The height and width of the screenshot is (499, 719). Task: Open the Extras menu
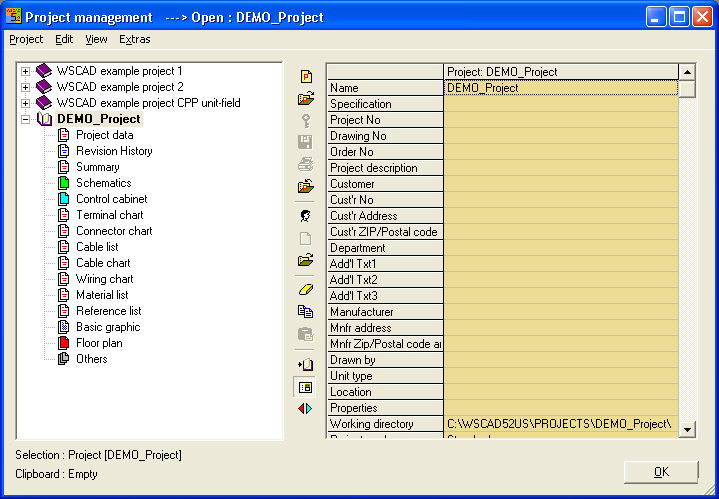pyautogui.click(x=135, y=39)
